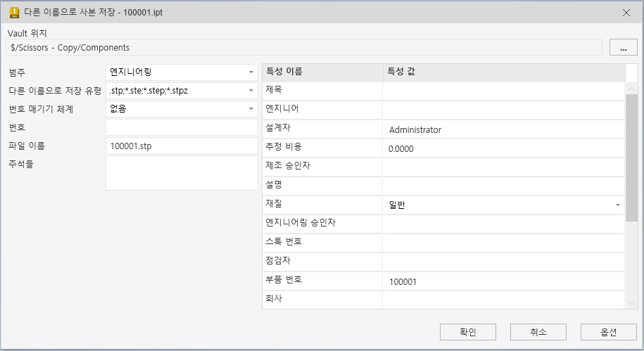Expand the 번호 매기기 체계 dropdown
Screen dimensions: 644x351
point(251,109)
